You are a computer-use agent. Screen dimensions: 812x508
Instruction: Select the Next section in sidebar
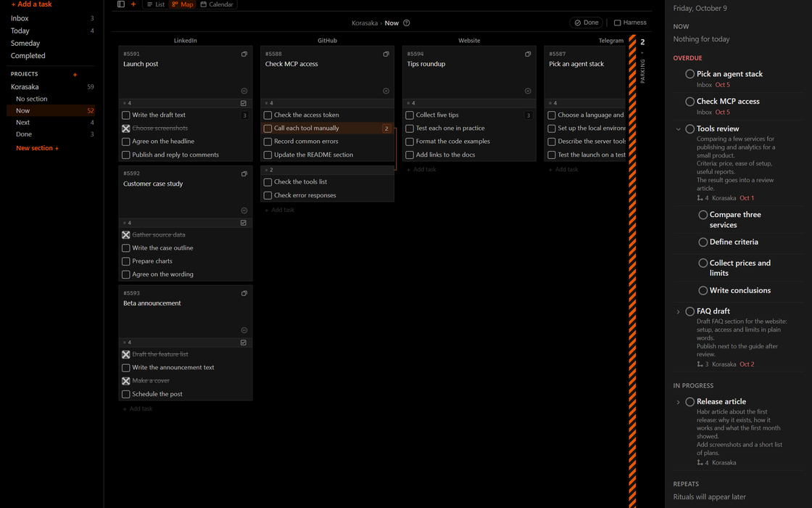coord(51,123)
